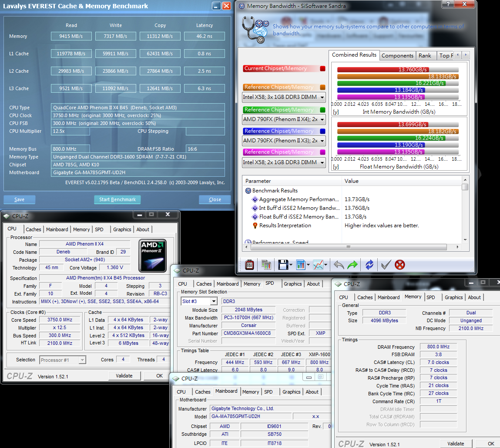Click the Results Interpretation lightbulb icon
This screenshot has height=448, width=500.
point(255,226)
